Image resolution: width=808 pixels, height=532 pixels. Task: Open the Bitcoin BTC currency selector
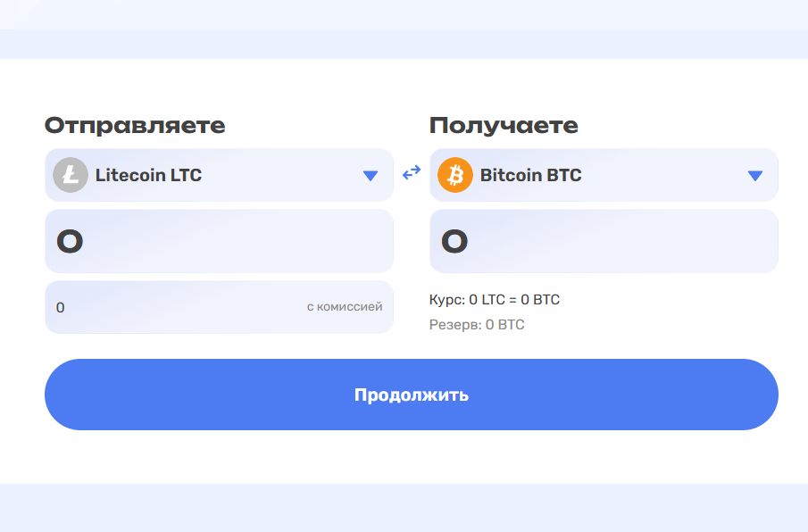coord(604,175)
